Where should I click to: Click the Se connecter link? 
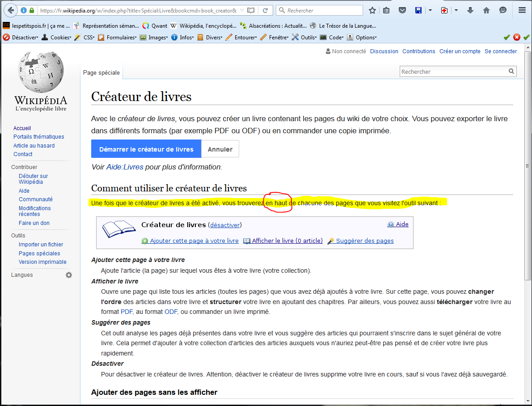click(501, 51)
